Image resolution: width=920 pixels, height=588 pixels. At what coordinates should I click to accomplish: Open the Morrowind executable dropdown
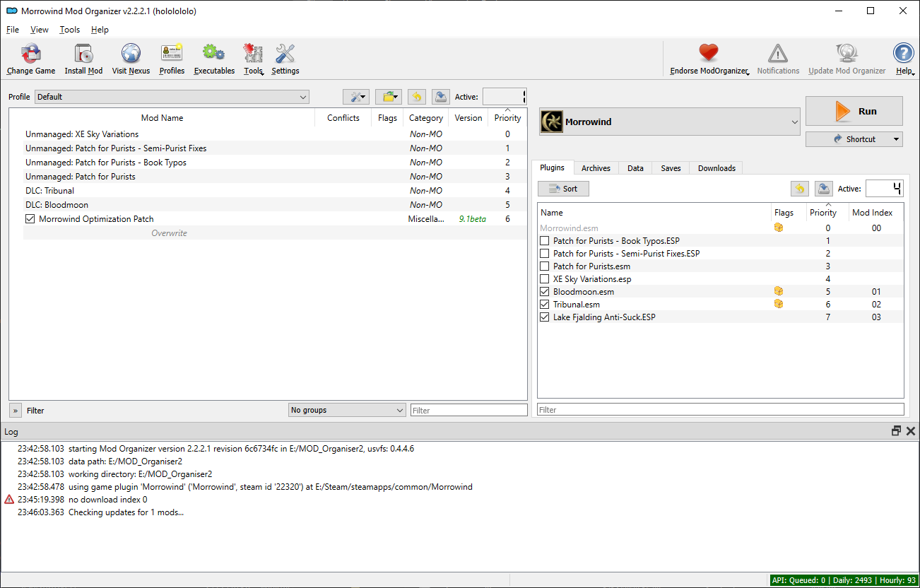pyautogui.click(x=670, y=122)
